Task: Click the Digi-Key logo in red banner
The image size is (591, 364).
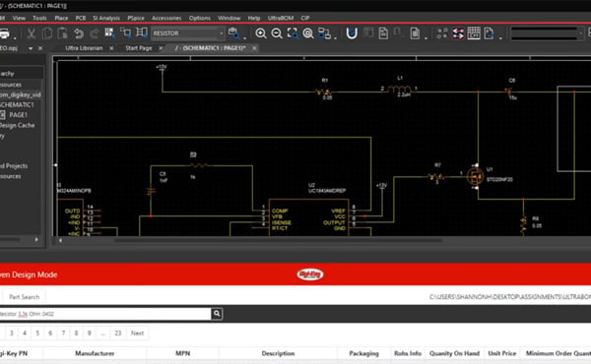Action: coord(310,274)
